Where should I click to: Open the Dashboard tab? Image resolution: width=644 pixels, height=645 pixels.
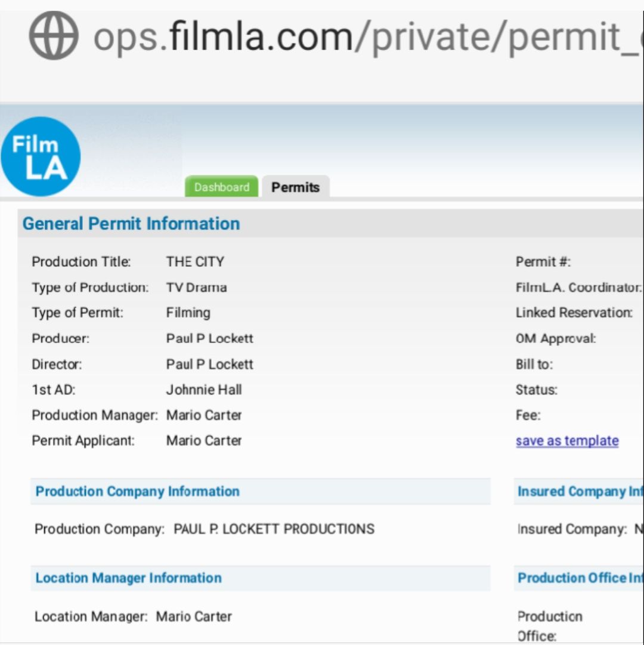221,187
